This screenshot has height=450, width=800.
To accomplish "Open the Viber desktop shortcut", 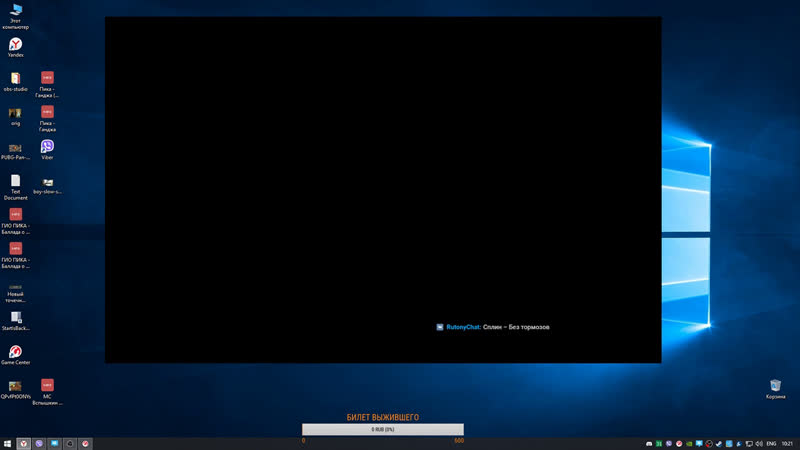I will 47,150.
